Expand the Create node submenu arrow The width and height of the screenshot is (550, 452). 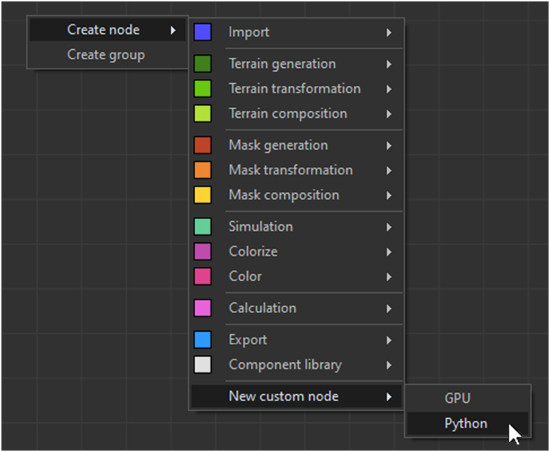(173, 30)
